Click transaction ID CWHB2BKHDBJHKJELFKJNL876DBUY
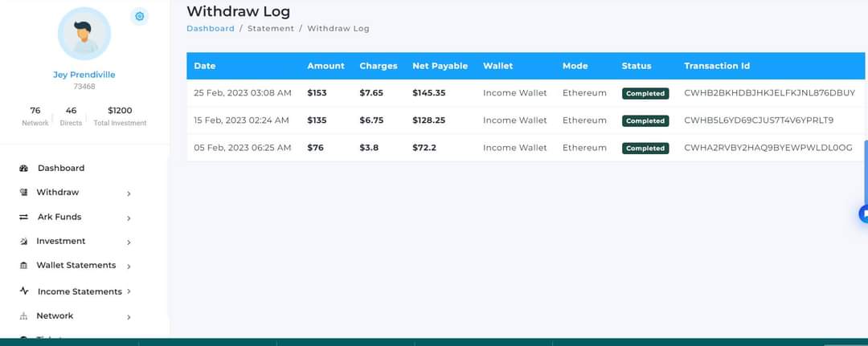The width and height of the screenshot is (868, 346). coord(770,93)
